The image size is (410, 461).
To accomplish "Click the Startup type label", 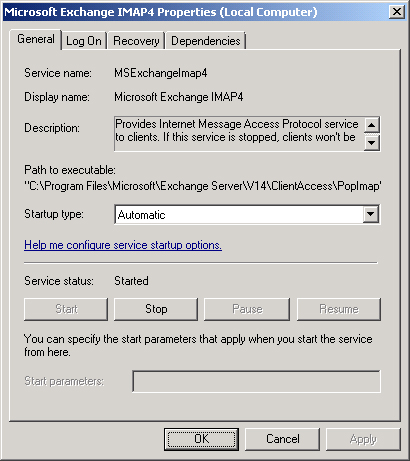I will [x=54, y=214].
